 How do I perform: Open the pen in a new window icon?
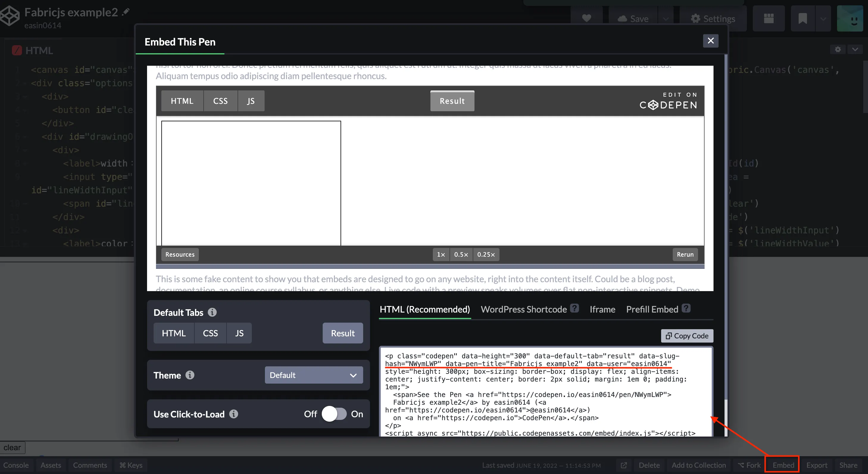point(624,465)
